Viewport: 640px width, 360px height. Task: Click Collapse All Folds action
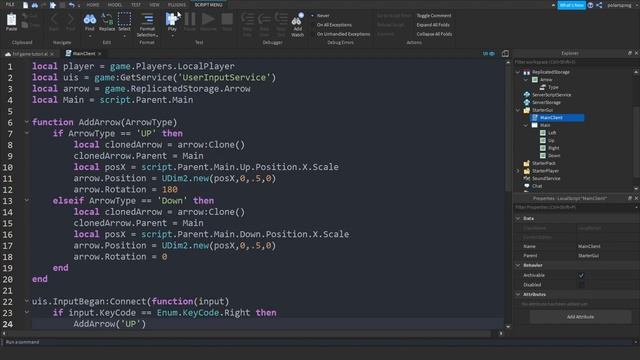(434, 34)
